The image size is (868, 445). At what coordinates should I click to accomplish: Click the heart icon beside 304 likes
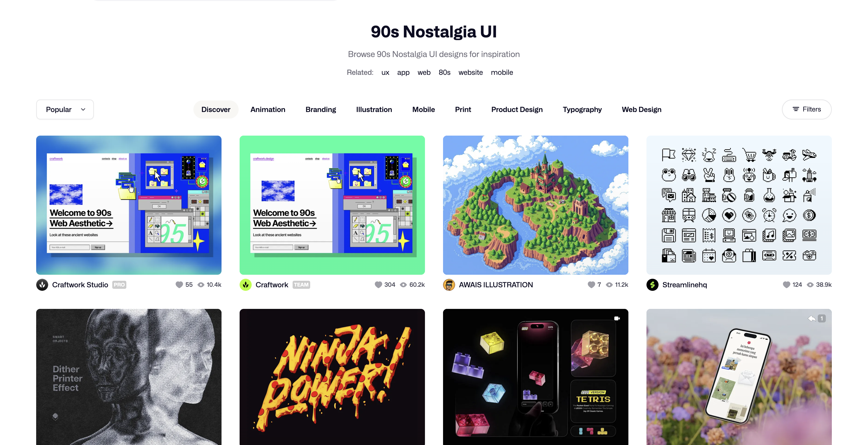[378, 285]
